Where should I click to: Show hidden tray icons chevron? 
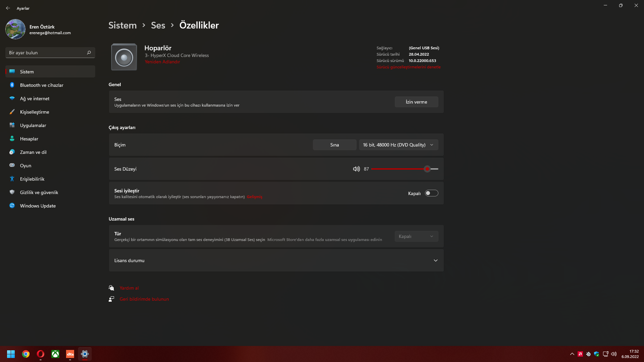click(572, 354)
